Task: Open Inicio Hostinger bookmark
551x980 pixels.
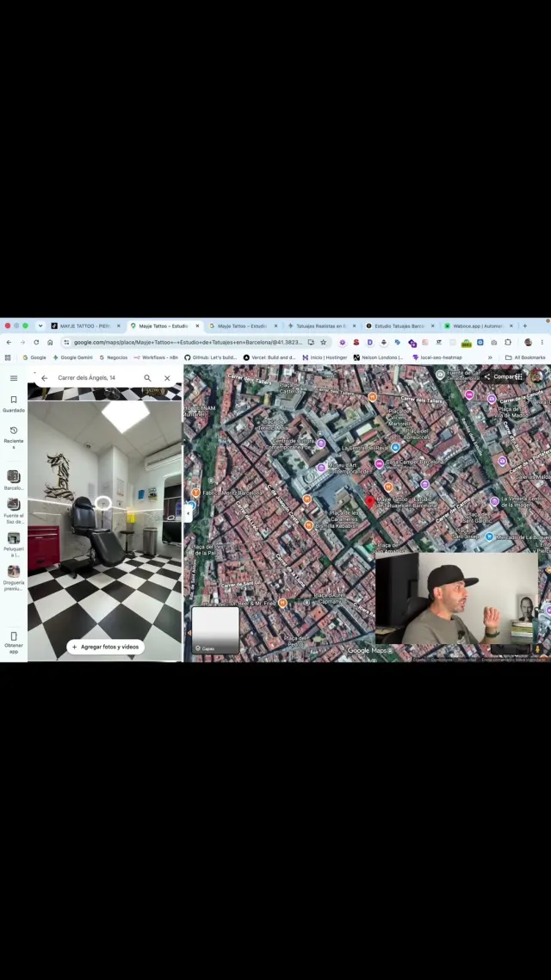Action: [x=325, y=357]
